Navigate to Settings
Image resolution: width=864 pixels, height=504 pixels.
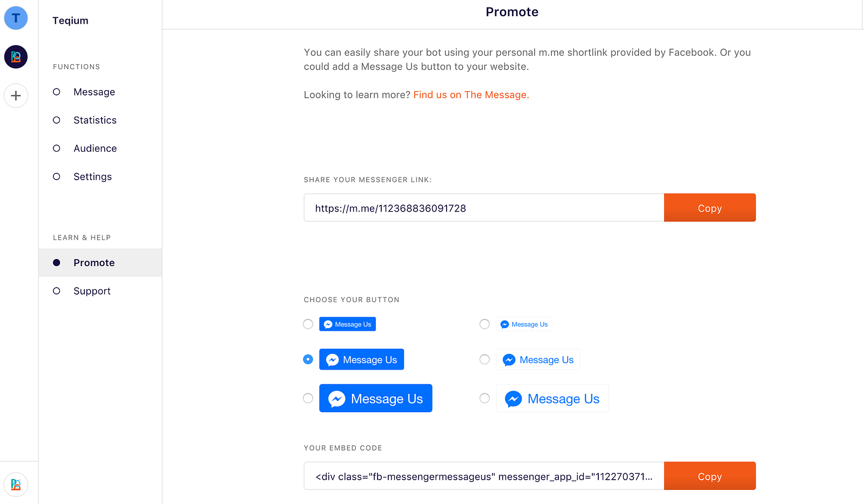92,177
